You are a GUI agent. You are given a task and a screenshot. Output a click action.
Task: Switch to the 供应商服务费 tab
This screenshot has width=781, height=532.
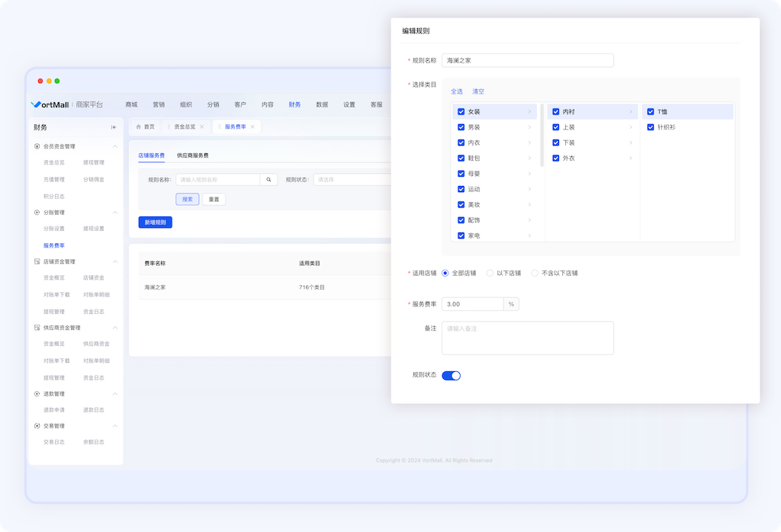tap(192, 155)
